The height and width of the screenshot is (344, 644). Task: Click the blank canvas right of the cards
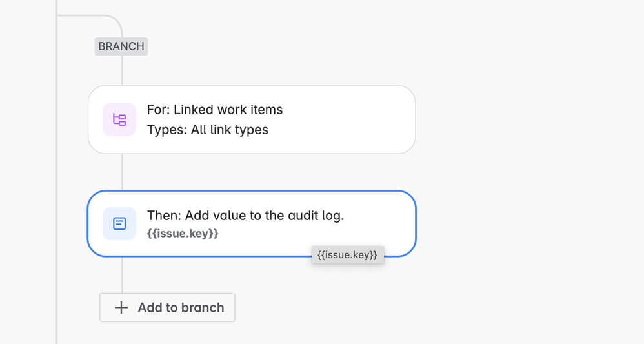coord(530,172)
